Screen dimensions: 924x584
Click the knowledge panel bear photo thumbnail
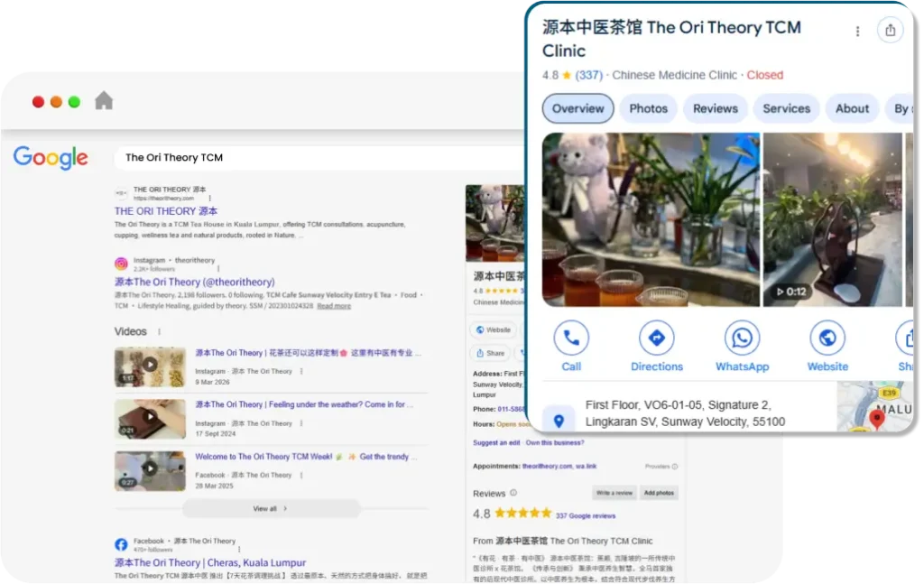point(494,223)
